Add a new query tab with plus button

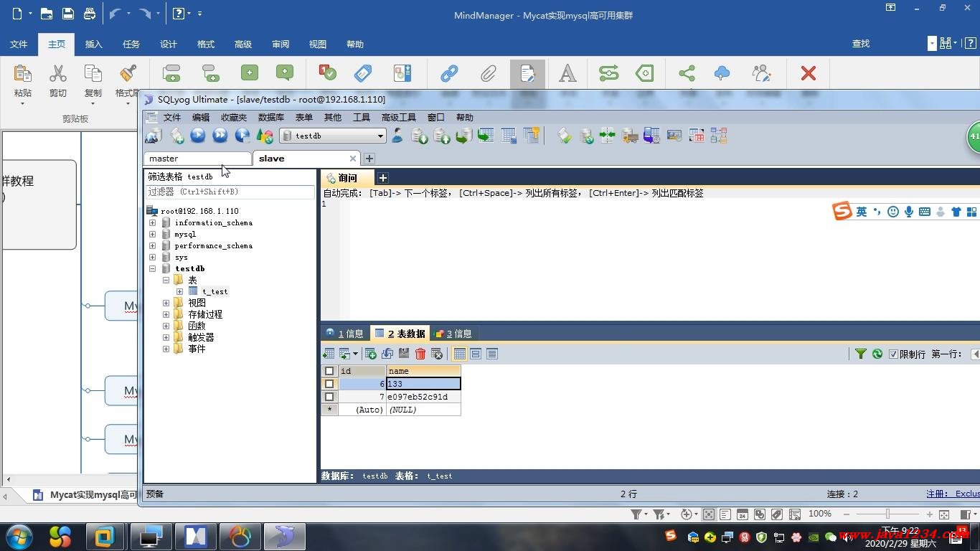pyautogui.click(x=383, y=178)
